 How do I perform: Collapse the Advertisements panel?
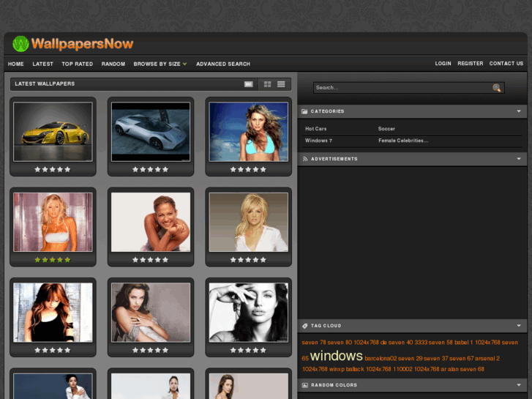[519, 159]
